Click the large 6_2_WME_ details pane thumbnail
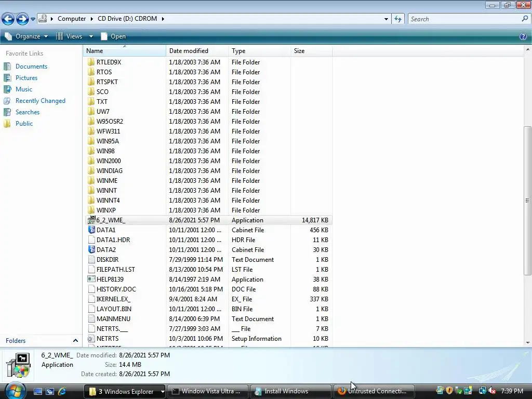Screen dimensions: 532x399 click(19, 365)
